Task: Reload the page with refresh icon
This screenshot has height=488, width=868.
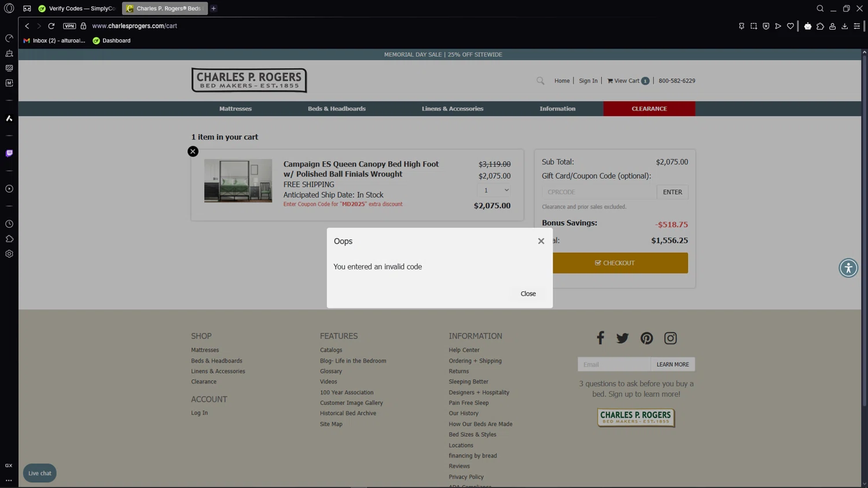Action: (x=52, y=26)
